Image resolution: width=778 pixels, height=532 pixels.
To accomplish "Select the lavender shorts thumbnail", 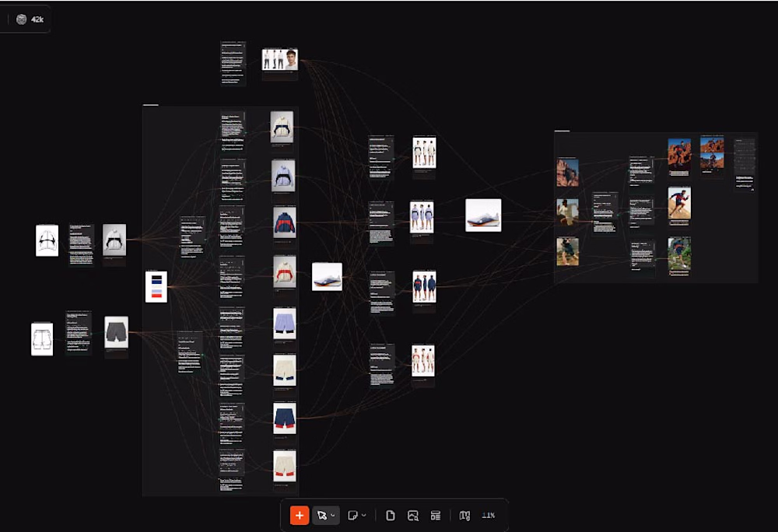I will pyautogui.click(x=285, y=324).
